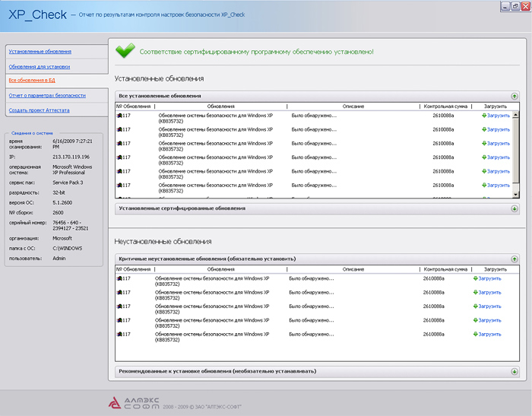Screen dimensions: 532x416
Task: Select "Все обновления в БД" sidebar item
Action: tap(32, 80)
